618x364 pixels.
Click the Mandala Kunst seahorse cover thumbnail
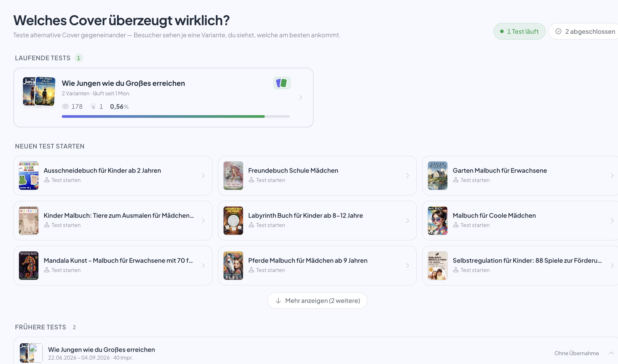tap(29, 266)
